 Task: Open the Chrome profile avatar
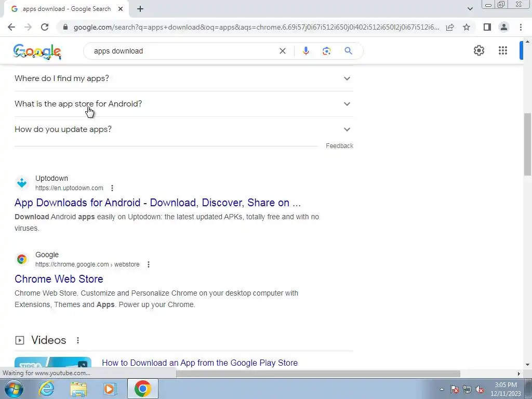tap(504, 27)
